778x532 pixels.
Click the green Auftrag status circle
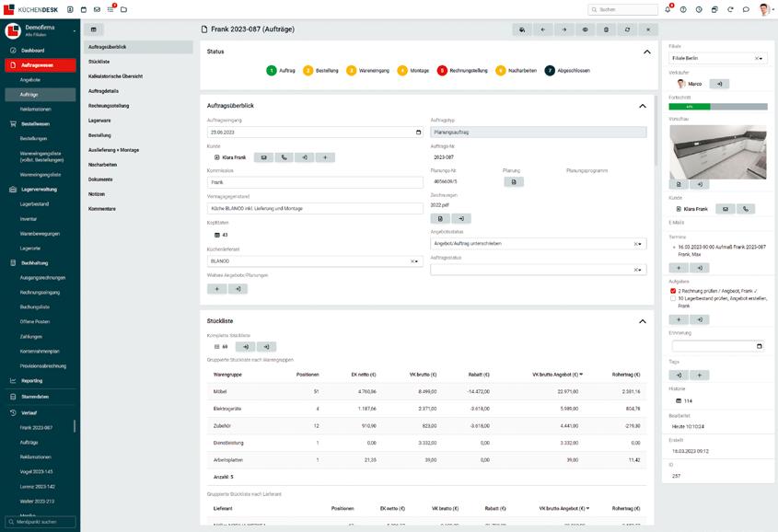[x=272, y=70]
